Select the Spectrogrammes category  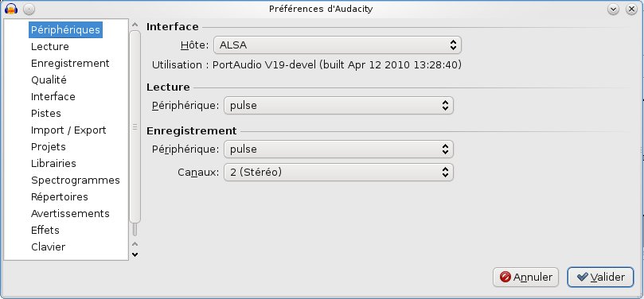(x=76, y=181)
